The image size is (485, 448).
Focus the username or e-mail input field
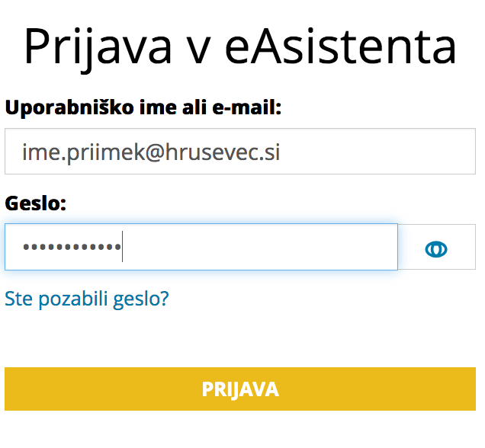point(240,152)
